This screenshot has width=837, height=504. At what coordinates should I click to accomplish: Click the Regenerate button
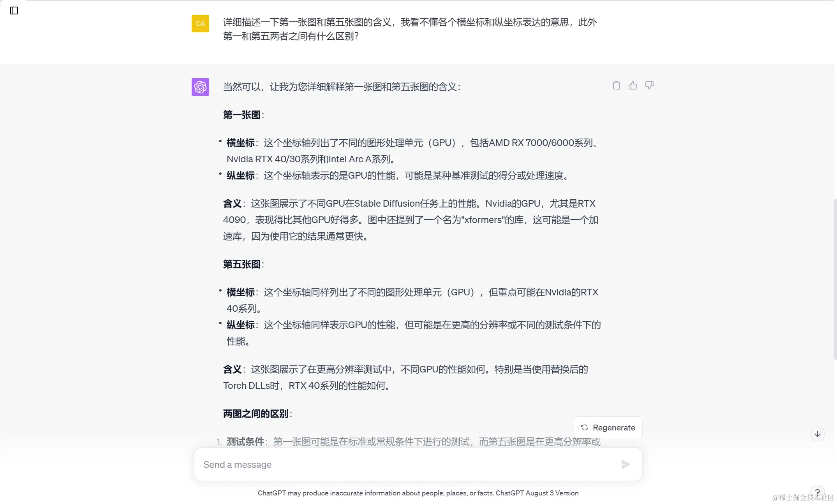pos(608,427)
